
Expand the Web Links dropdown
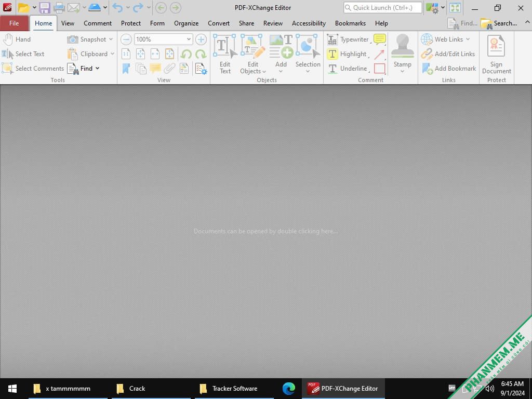(468, 39)
